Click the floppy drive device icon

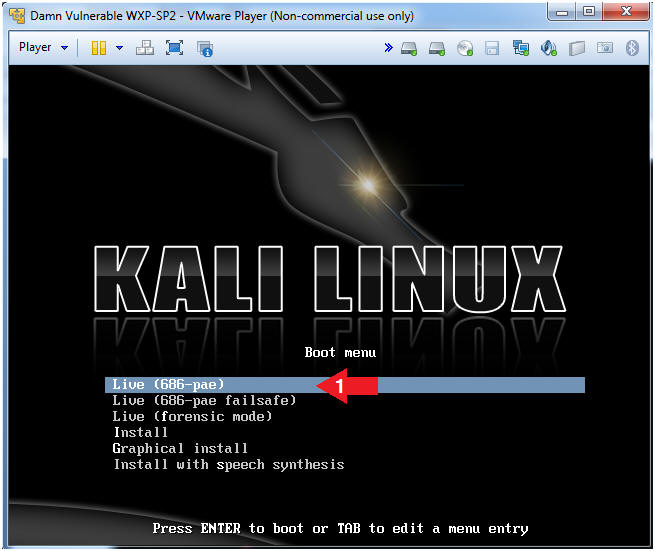[x=492, y=48]
